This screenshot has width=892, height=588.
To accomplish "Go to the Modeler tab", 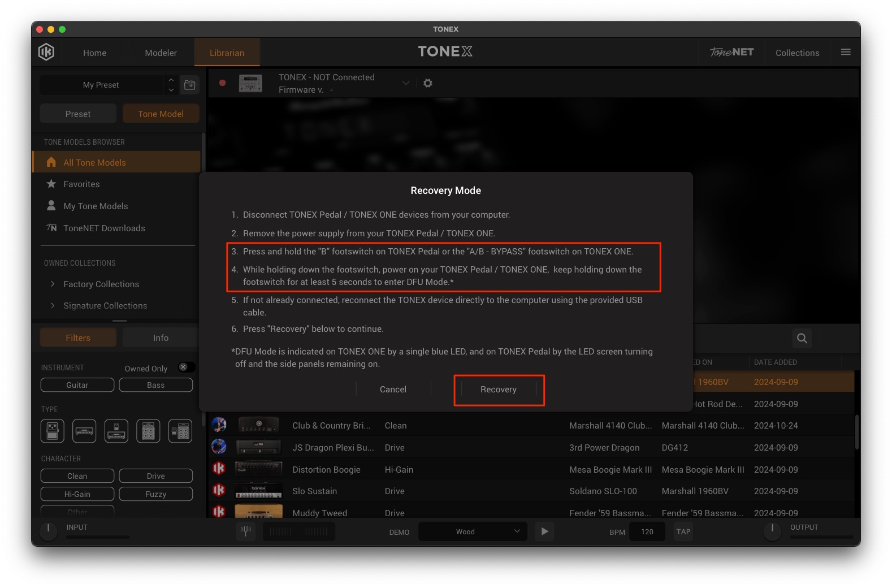I will (161, 53).
